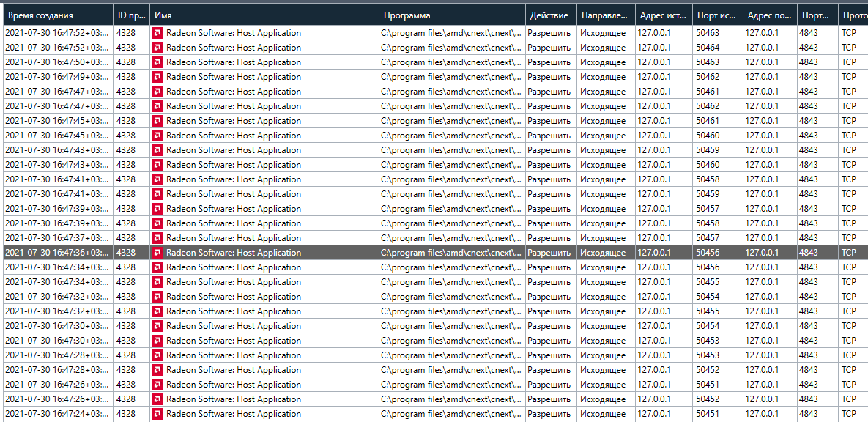
Task: Click Radeon icon in 16:47:39 row, port 50457
Action: 157,209
